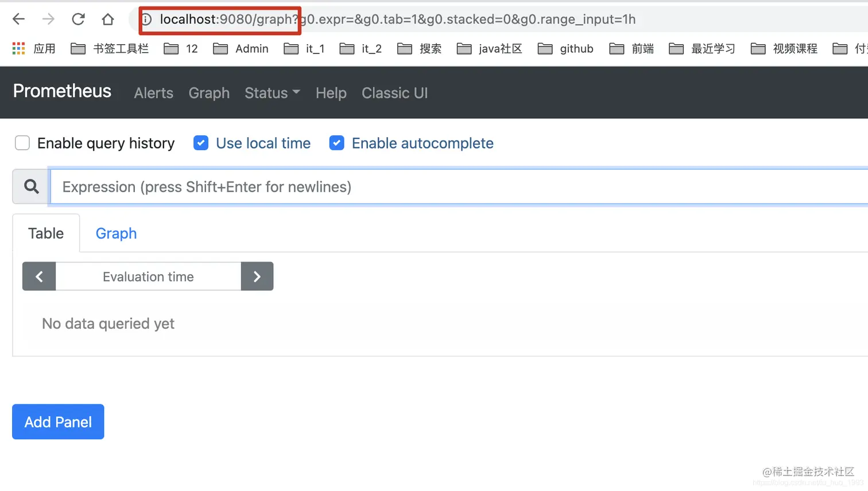
Task: Click the browser address bar URL
Action: click(397, 20)
